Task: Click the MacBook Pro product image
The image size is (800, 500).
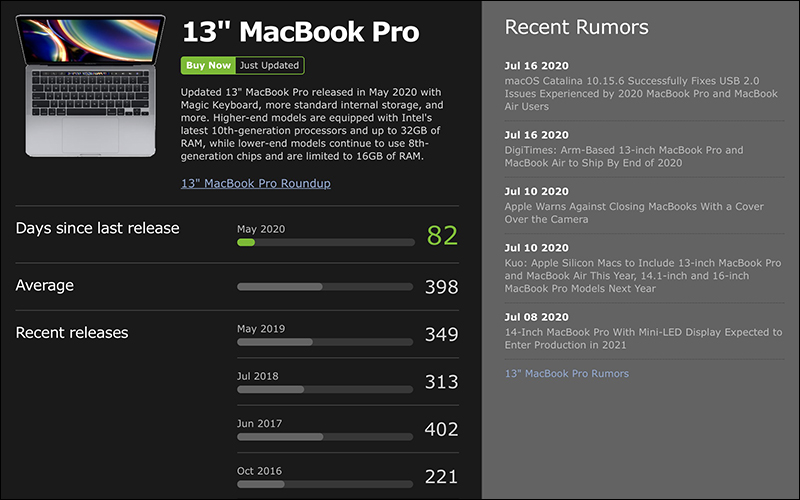Action: click(x=91, y=85)
